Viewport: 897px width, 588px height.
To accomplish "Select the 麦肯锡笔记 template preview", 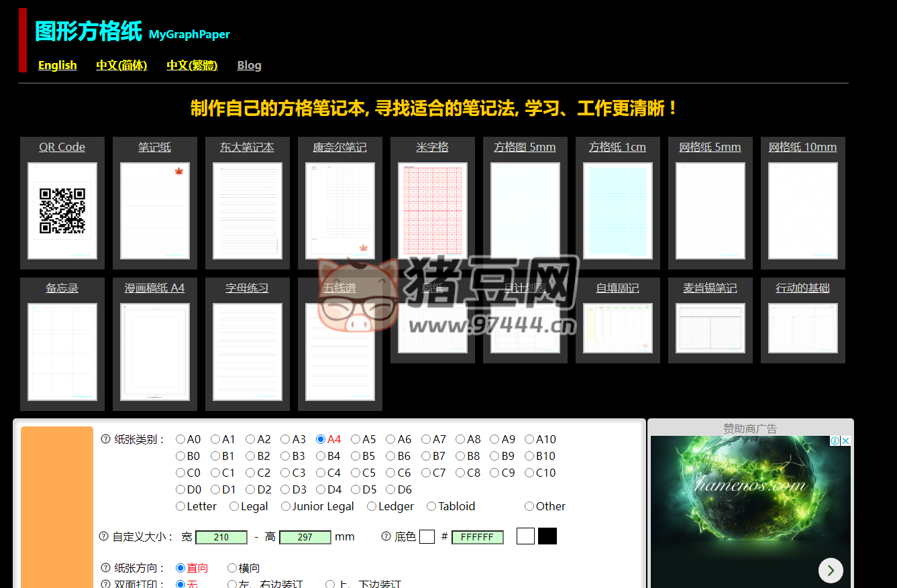I will pyautogui.click(x=710, y=327).
